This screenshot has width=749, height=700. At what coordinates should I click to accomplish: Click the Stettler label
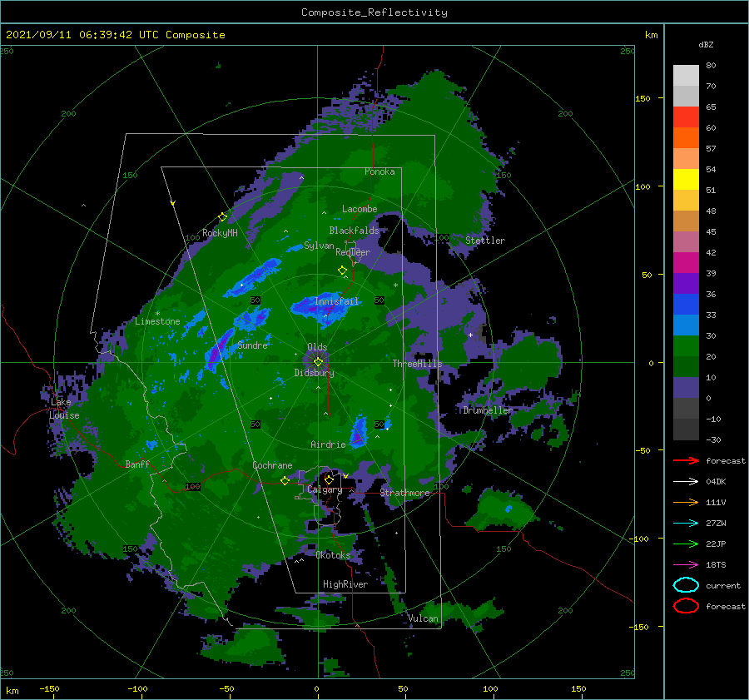coord(485,241)
